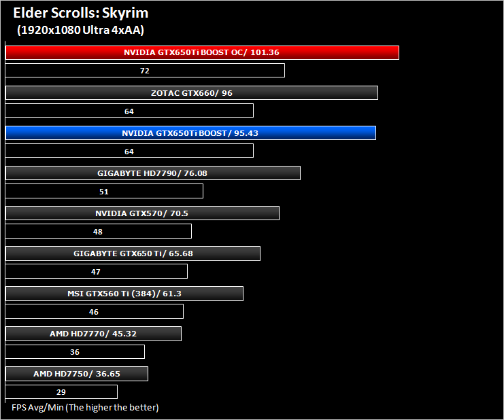This screenshot has height=420, width=504.
Task: Select the GIGABYTE GTX650 Ti/ 65.68 bar
Action: (133, 253)
